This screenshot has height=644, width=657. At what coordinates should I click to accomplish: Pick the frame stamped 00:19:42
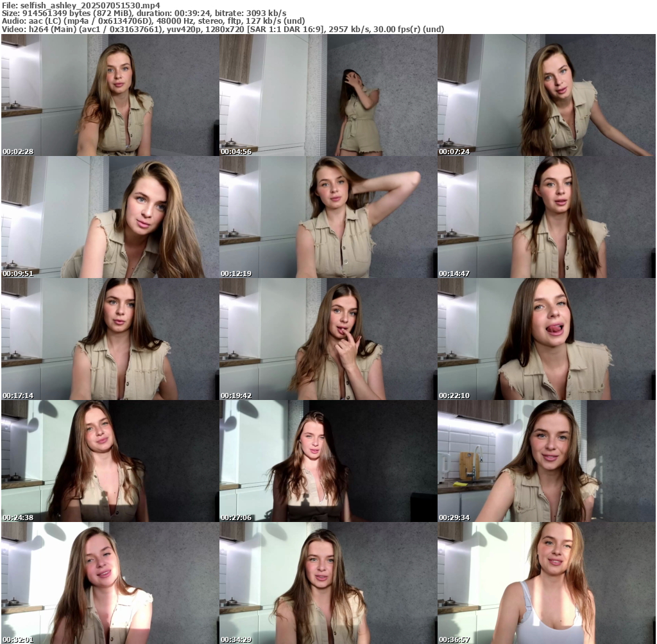click(x=328, y=339)
